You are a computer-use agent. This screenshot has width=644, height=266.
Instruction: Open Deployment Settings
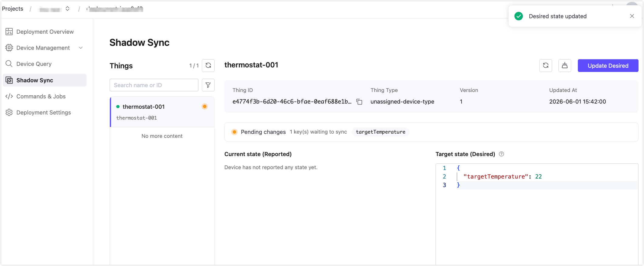(45, 112)
